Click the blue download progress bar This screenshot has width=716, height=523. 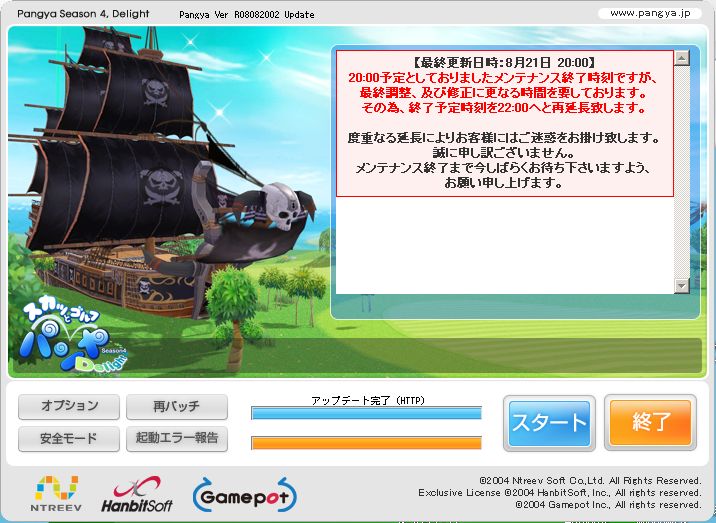pyautogui.click(x=366, y=413)
